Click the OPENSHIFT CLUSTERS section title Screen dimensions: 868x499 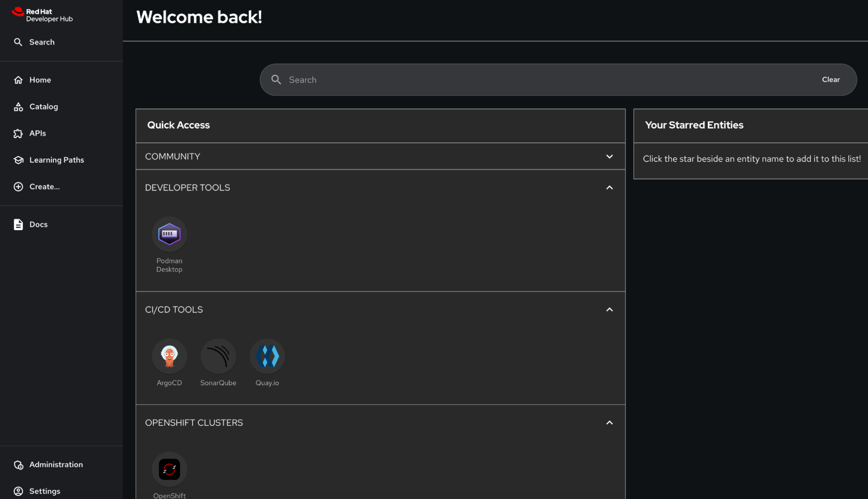[194, 423]
